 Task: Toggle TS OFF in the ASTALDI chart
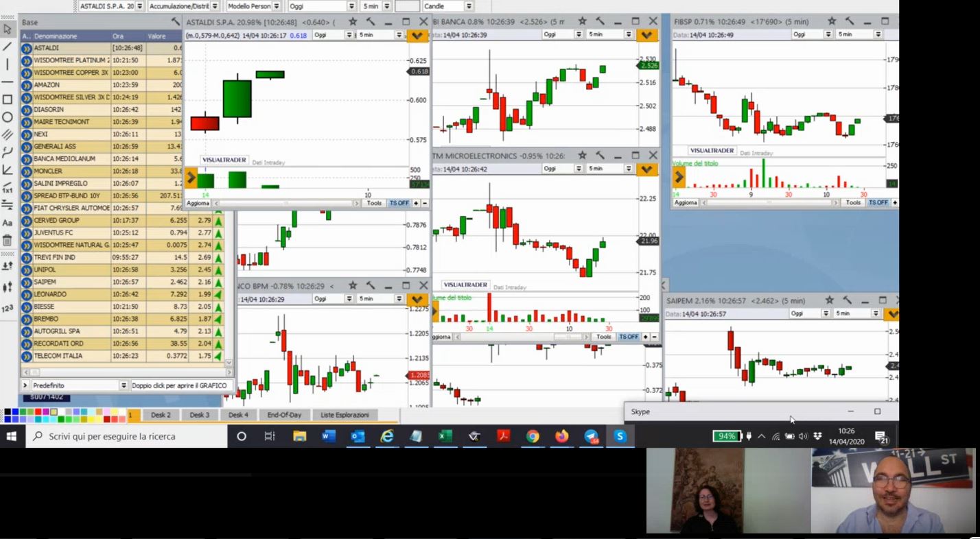pos(399,204)
